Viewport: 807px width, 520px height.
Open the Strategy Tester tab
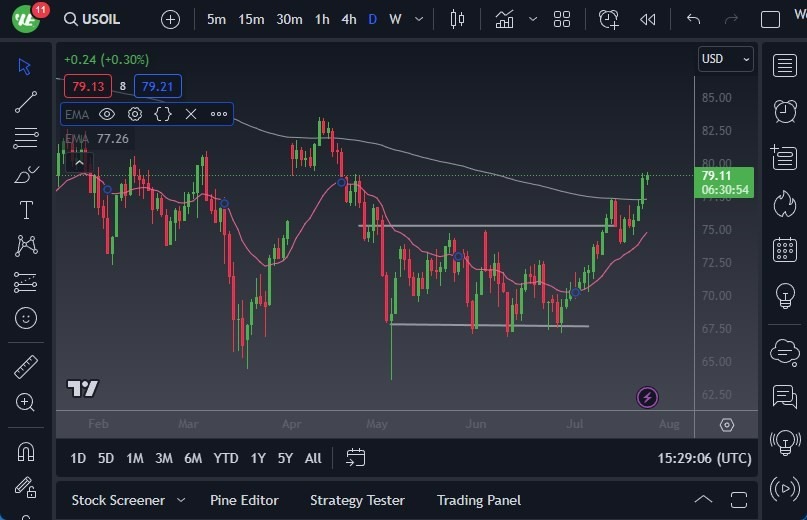(x=357, y=500)
